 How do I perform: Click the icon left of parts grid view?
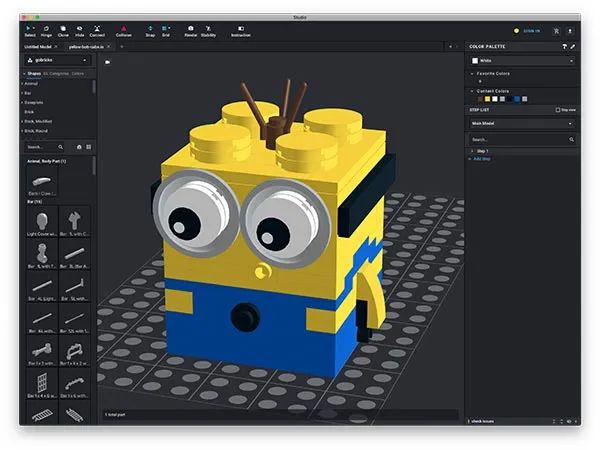pyautogui.click(x=79, y=147)
